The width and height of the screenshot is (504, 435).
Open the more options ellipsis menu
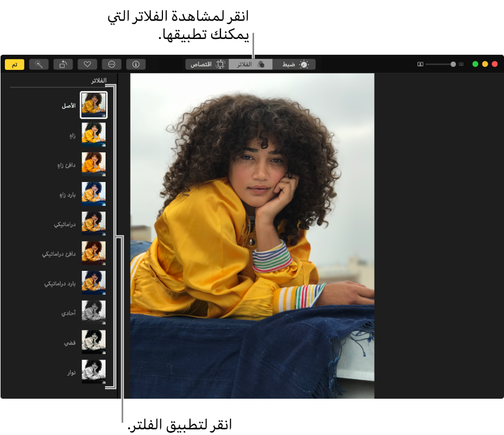[x=112, y=64]
